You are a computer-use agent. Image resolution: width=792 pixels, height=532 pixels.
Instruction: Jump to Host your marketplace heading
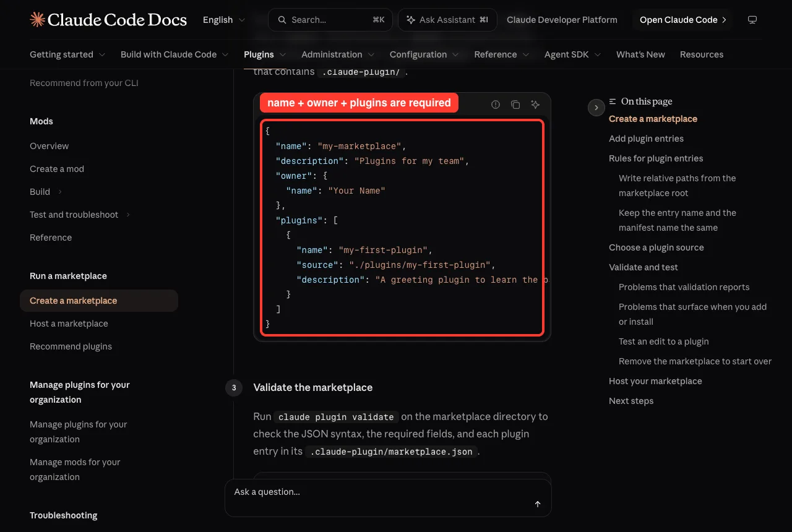pyautogui.click(x=655, y=381)
